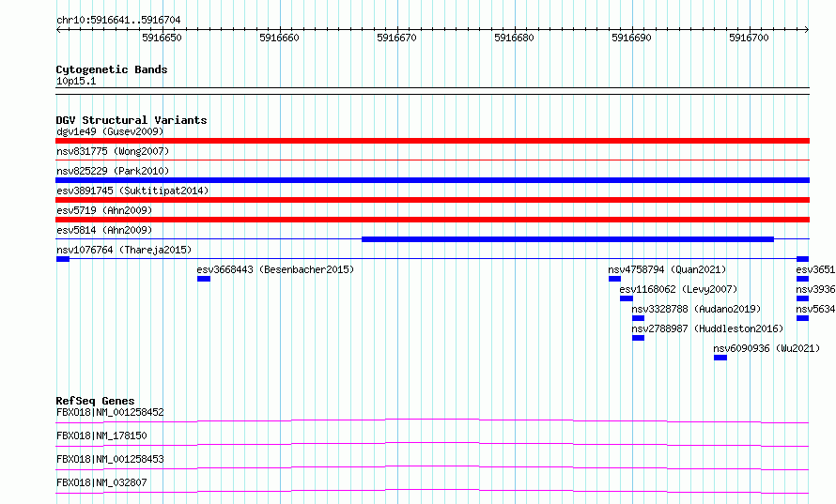Viewport: 836px width, 504px height.
Task: Open variant label nsv4758794 (Quan2021)
Action: click(667, 269)
